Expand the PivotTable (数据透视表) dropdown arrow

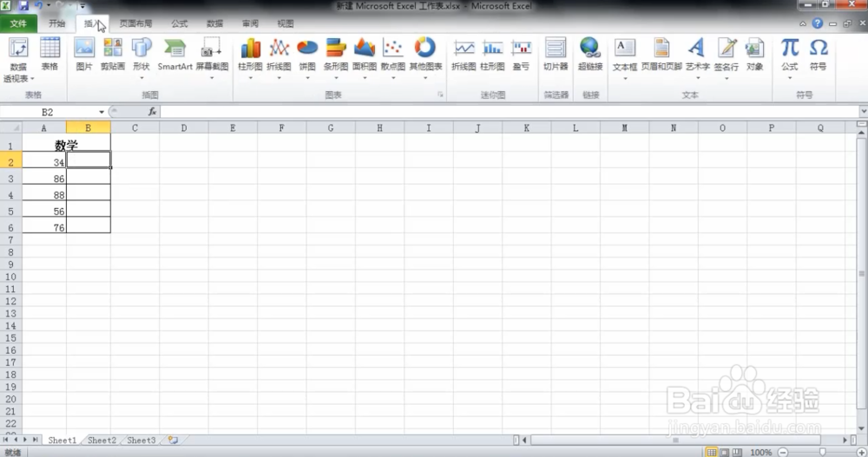[32, 79]
